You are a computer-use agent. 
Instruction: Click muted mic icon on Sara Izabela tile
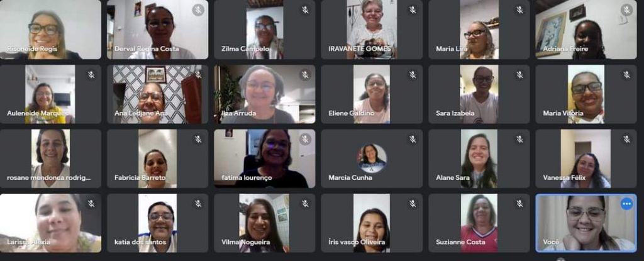click(519, 74)
